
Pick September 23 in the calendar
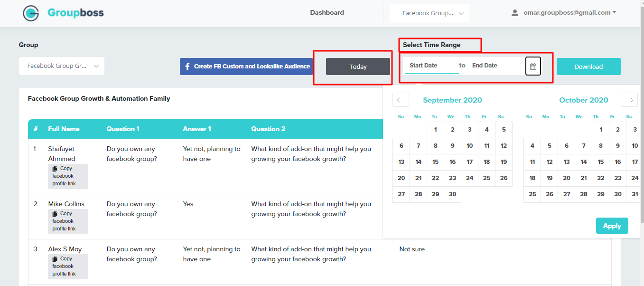[x=452, y=178]
